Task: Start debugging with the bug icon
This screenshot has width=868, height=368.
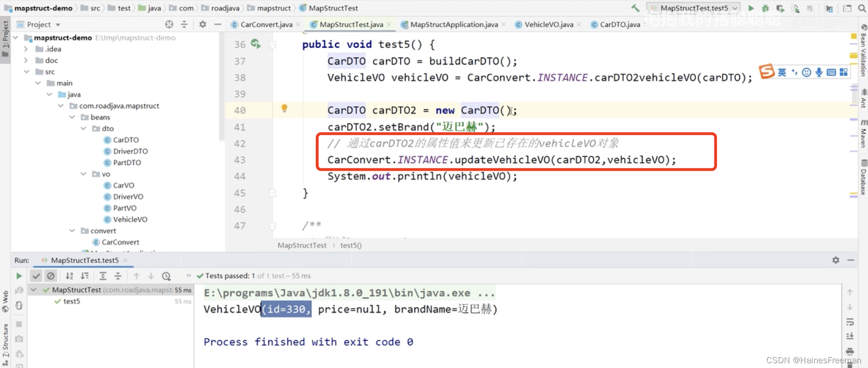Action: (765, 8)
